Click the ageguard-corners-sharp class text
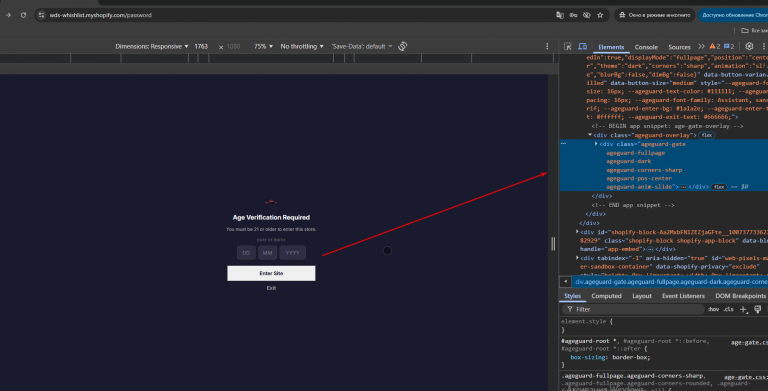Image resolution: width=768 pixels, height=391 pixels. 644,170
